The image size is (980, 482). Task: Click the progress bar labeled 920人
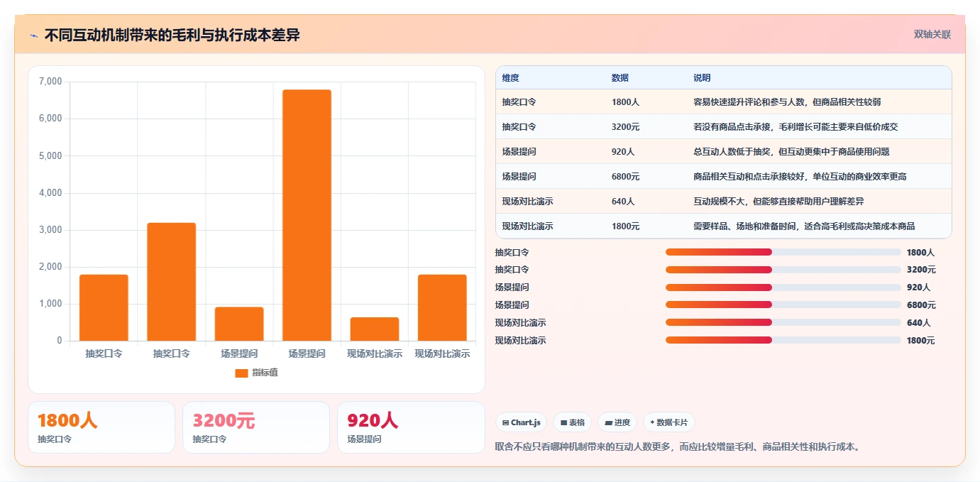783,287
